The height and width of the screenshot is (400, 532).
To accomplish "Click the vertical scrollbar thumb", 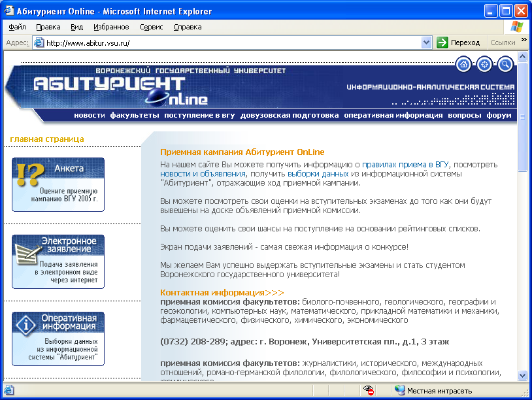I will [522, 116].
